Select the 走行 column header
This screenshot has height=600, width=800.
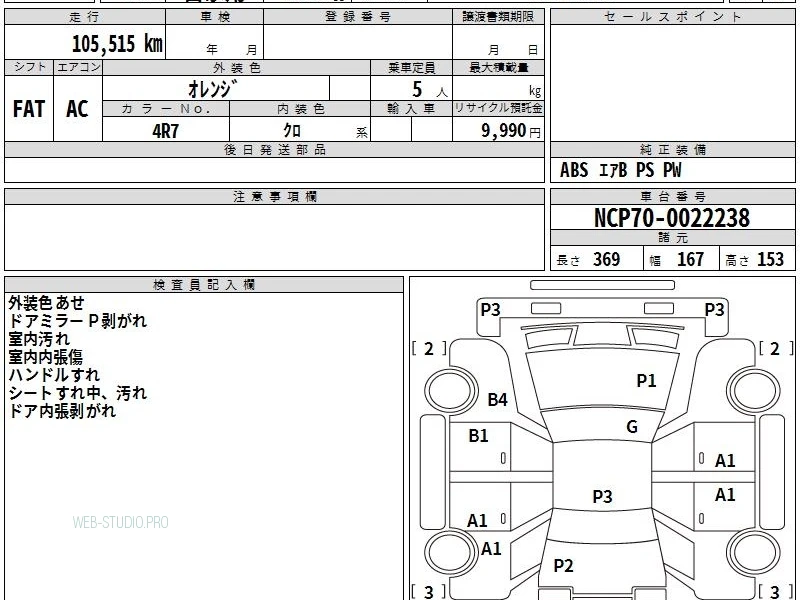[85, 17]
